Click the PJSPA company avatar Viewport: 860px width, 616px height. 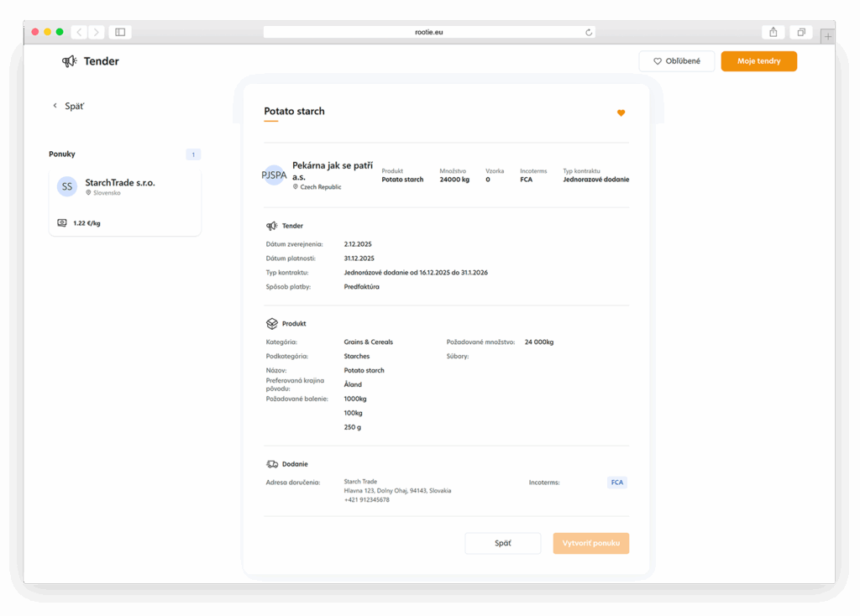274,175
